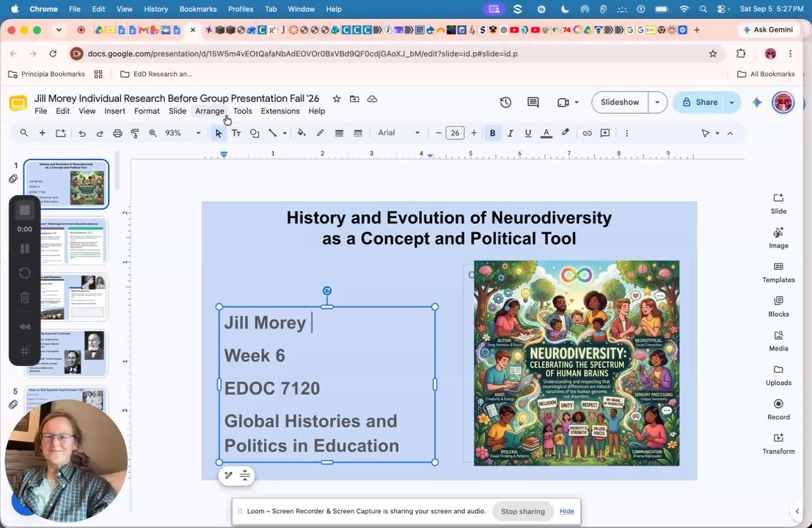This screenshot has width=812, height=528.
Task: Click the Record icon in sidebar
Action: 778,409
